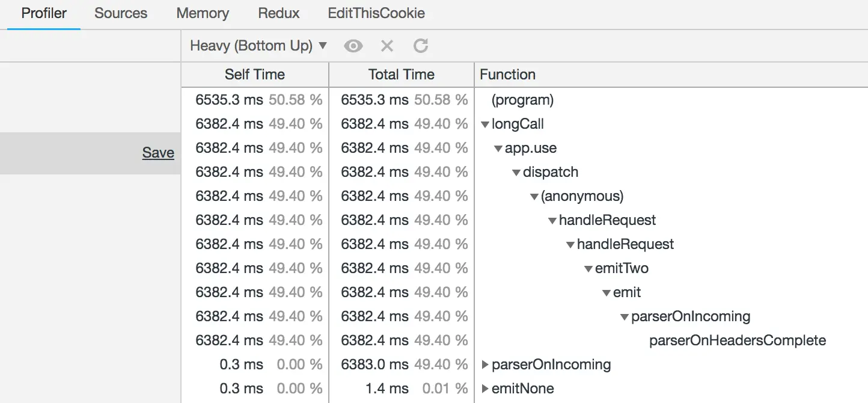Collapse the dispatch tree node

click(516, 173)
